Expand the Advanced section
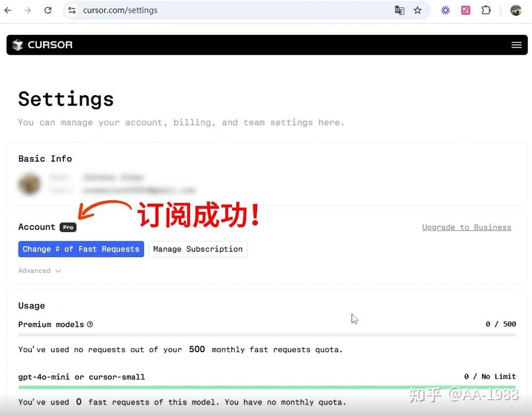Viewport: 532px width, 416px height. coord(35,270)
